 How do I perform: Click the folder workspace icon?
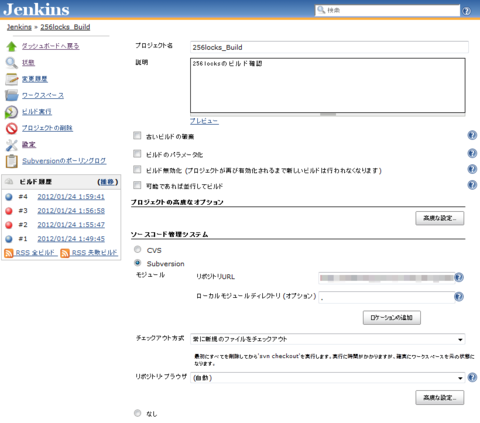point(12,95)
